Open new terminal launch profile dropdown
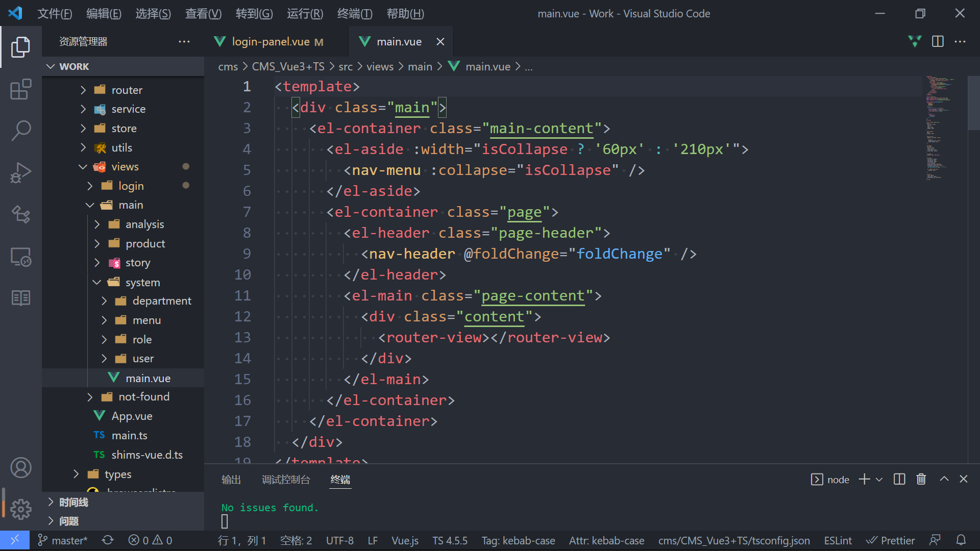Viewport: 980px width, 551px height. 879,480
